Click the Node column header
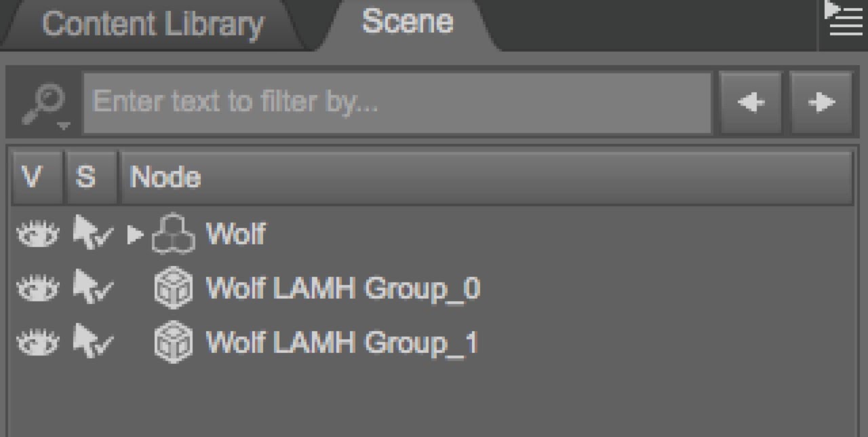The width and height of the screenshot is (868, 437). (x=486, y=178)
